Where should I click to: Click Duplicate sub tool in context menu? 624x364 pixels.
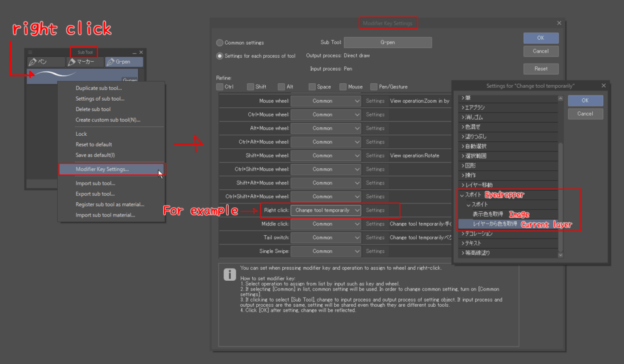98,88
